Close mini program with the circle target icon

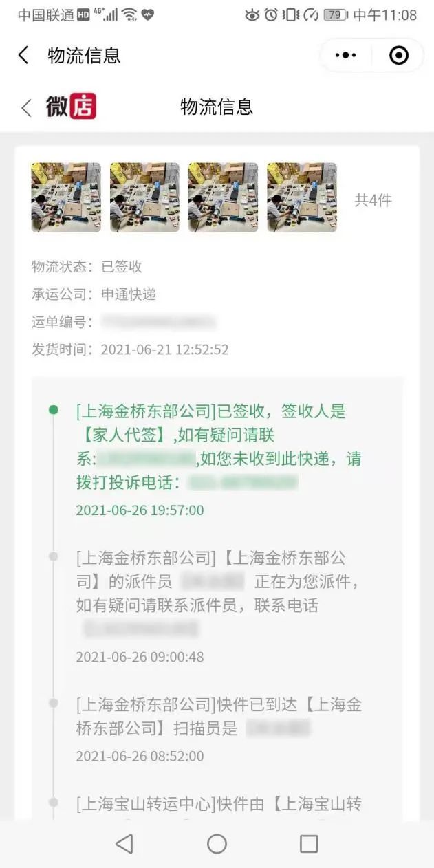coord(399,55)
